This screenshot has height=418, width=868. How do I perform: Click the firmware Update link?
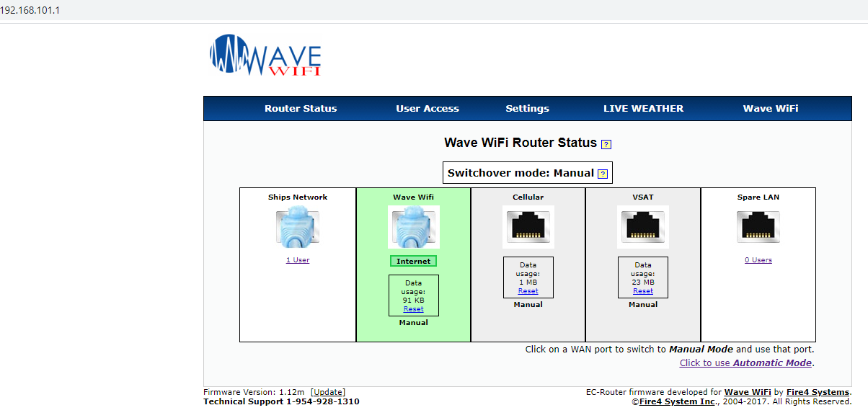click(328, 392)
